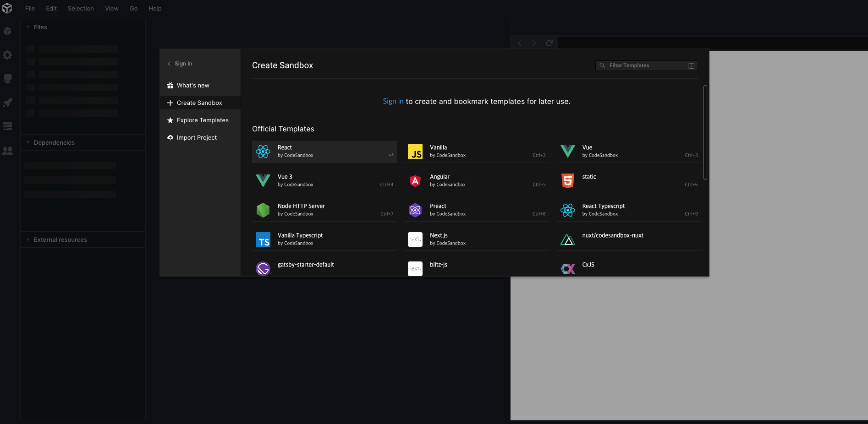
Task: Open the Help menu
Action: [155, 8]
